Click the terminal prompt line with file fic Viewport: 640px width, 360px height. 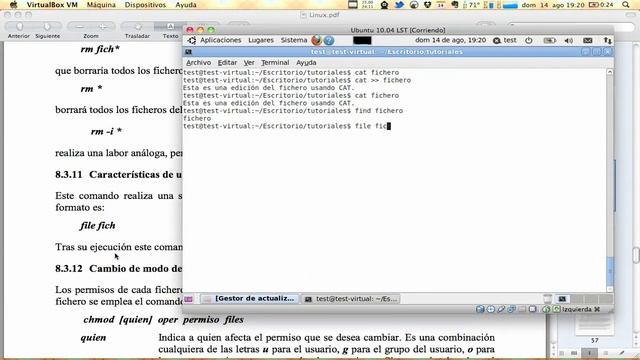pyautogui.click(x=287, y=126)
